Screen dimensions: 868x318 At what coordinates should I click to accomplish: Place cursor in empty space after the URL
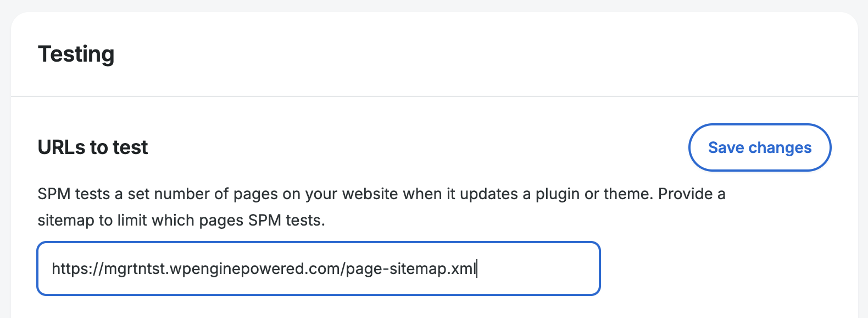coord(538,268)
